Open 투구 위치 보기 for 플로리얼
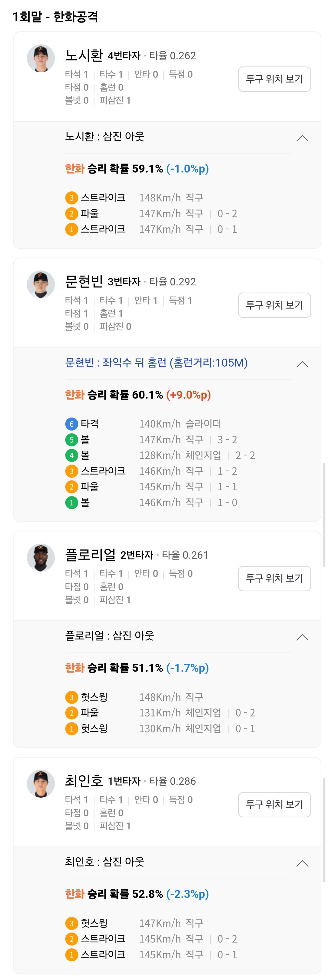The width and height of the screenshot is (329, 980). 274,578
